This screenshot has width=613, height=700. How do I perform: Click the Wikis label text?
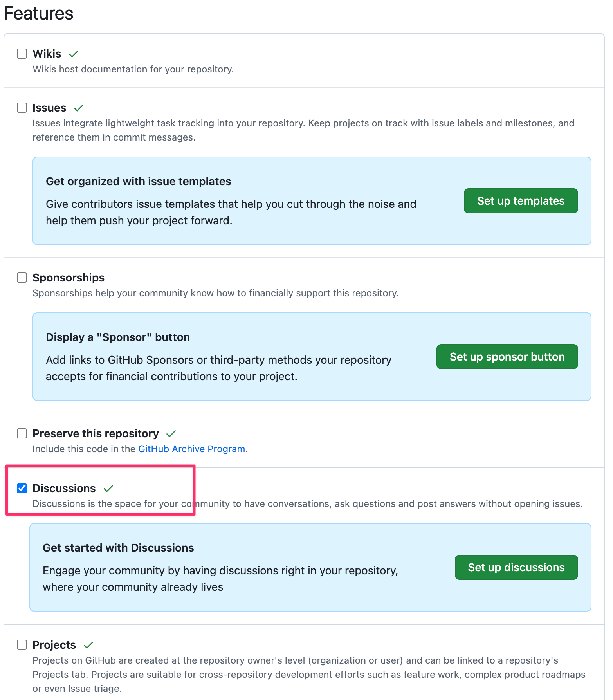(x=47, y=54)
